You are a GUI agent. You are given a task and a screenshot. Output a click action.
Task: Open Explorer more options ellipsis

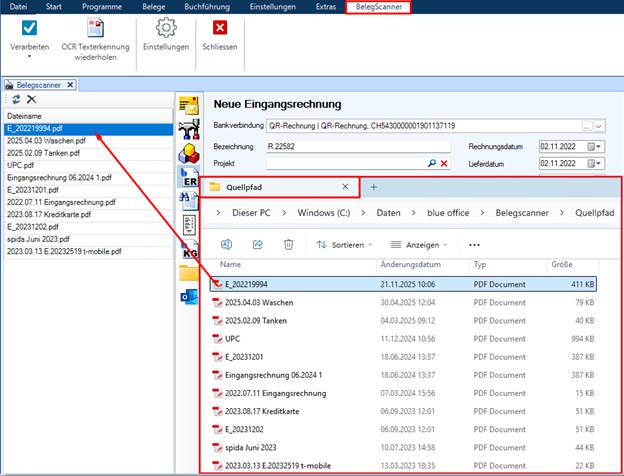pyautogui.click(x=474, y=245)
